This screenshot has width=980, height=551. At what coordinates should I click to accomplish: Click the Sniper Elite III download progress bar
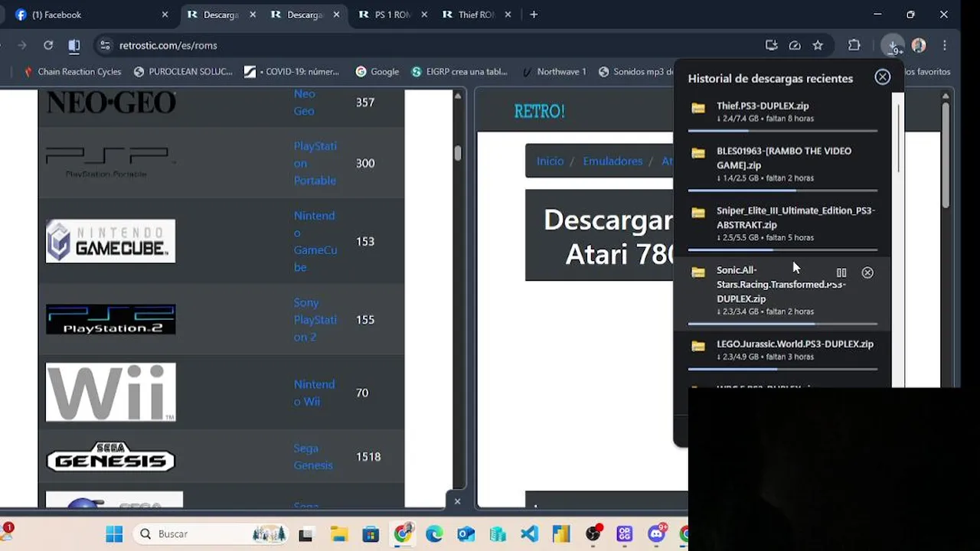(782, 250)
